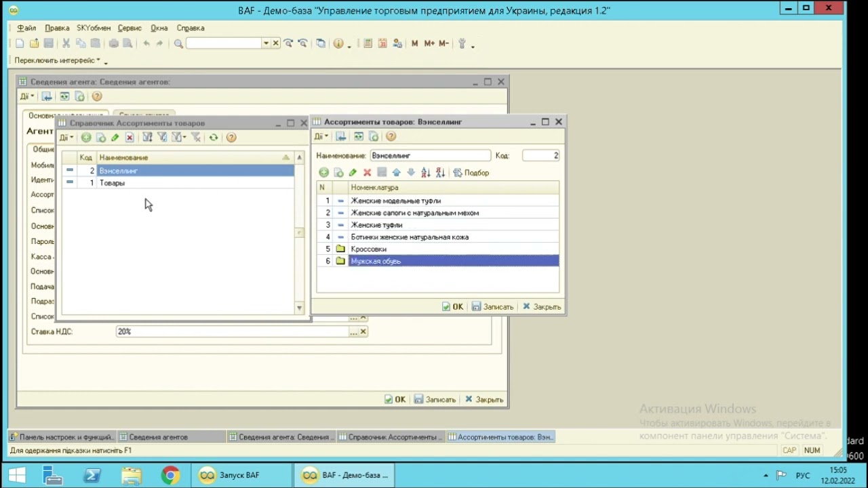Open Chrome from the Windows taskbar
This screenshot has height=488, width=868.
coord(170,475)
